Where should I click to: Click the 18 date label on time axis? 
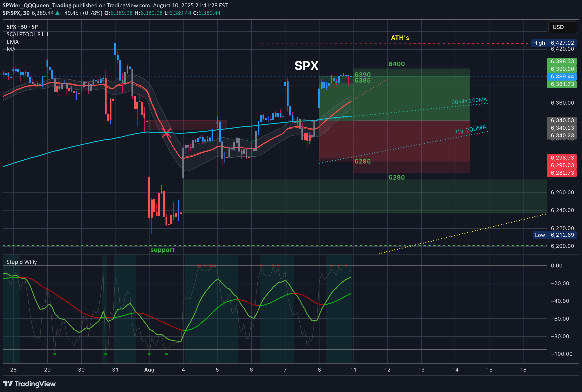pyautogui.click(x=523, y=370)
